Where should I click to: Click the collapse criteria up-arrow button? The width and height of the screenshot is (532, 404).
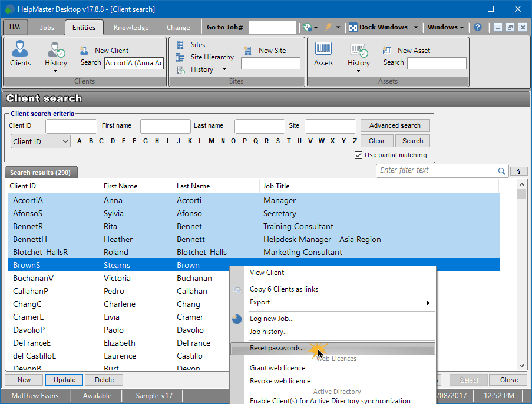click(x=519, y=171)
